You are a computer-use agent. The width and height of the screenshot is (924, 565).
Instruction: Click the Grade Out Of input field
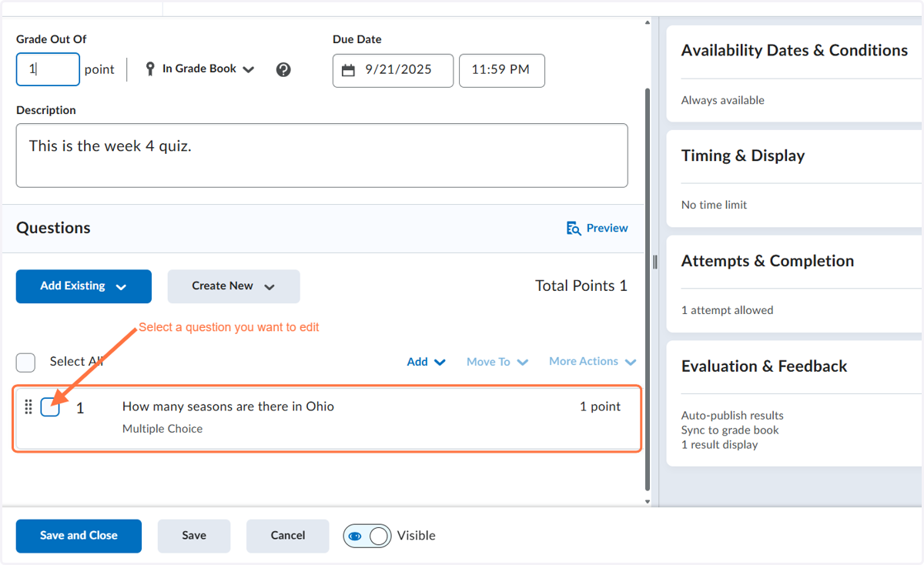tap(48, 69)
